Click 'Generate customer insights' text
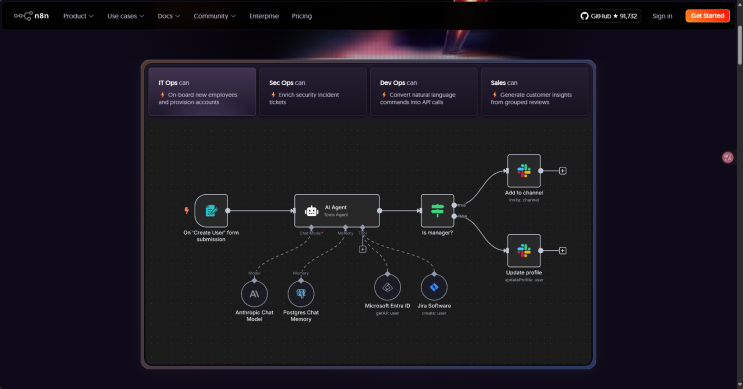The image size is (743, 389). (x=531, y=99)
